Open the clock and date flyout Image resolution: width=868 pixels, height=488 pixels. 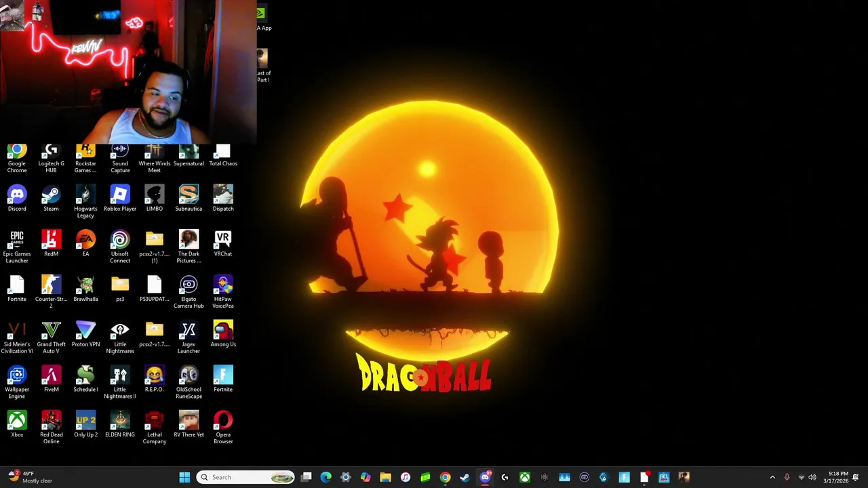pyautogui.click(x=836, y=477)
